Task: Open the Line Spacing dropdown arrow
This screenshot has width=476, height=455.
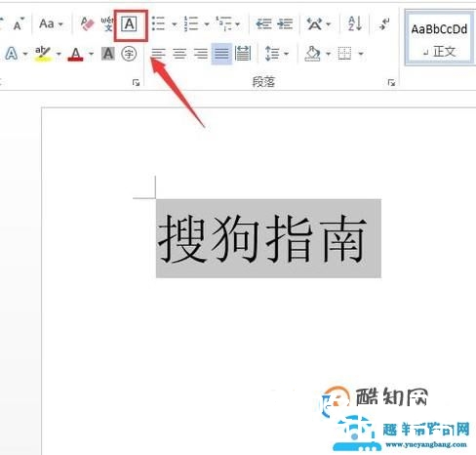Action: (286, 54)
